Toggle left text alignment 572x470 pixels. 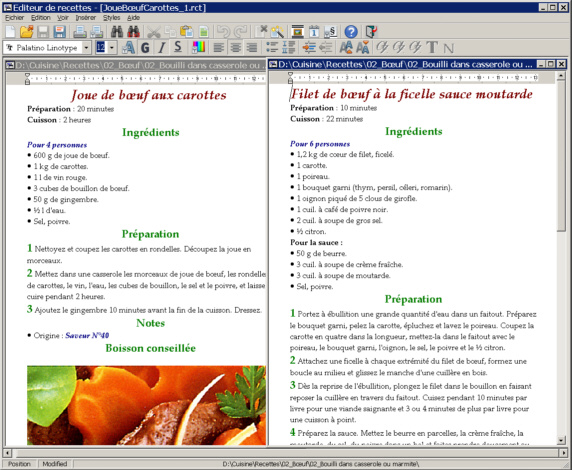pyautogui.click(x=219, y=47)
